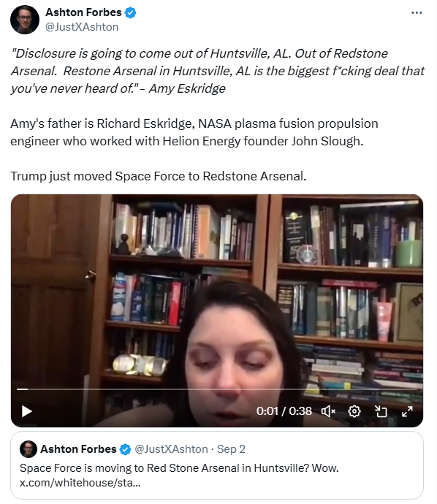Seek along the video progress bar

217,389
